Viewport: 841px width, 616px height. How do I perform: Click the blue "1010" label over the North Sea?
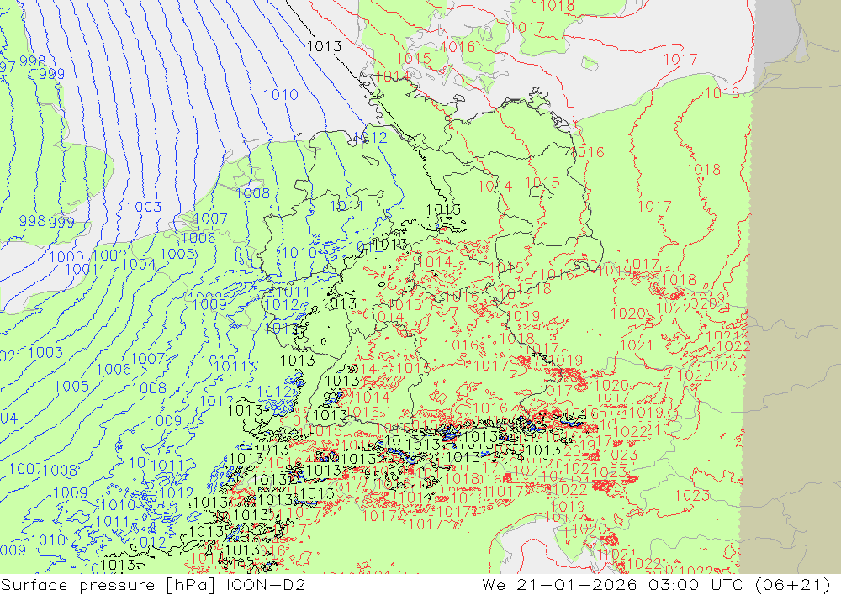pyautogui.click(x=281, y=95)
